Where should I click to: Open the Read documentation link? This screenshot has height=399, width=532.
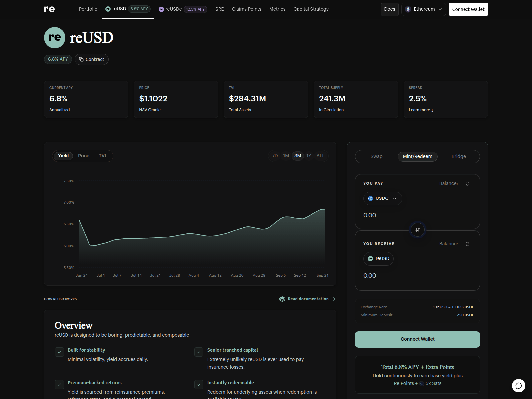coord(308,299)
